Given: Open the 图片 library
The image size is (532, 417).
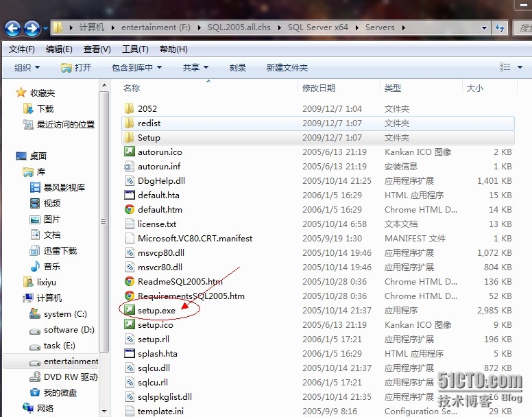Looking at the screenshot, I should click(x=52, y=219).
